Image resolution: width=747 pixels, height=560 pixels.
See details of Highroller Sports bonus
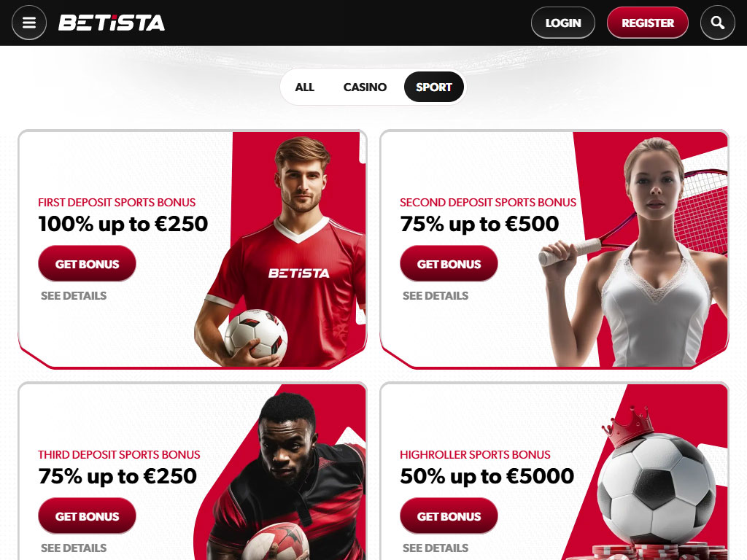[x=436, y=548]
